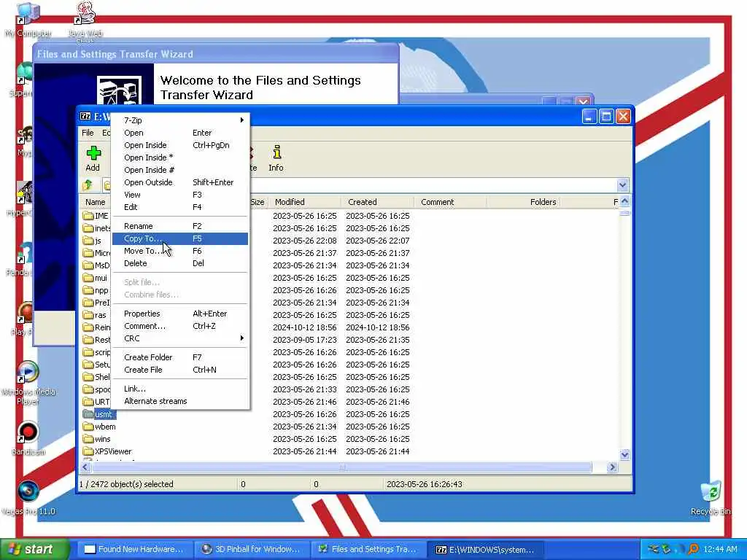
Task: Click the horizontal scrollbar right arrow
Action: click(x=612, y=467)
